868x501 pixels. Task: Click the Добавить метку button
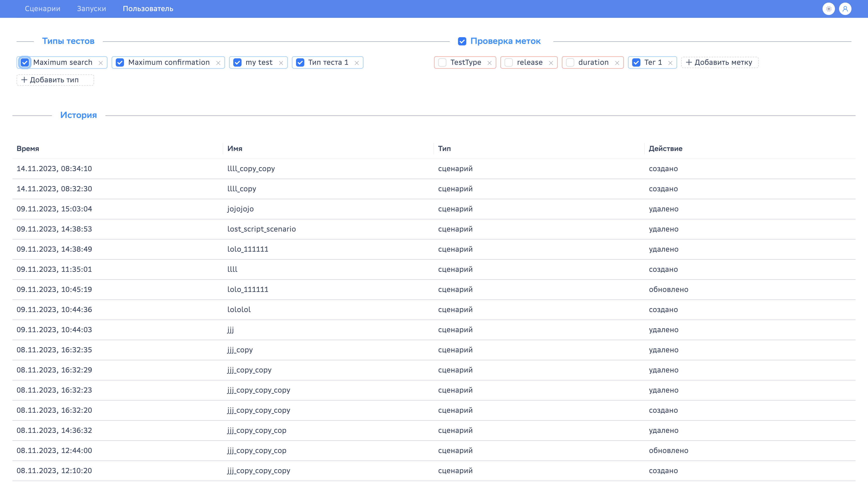click(719, 62)
